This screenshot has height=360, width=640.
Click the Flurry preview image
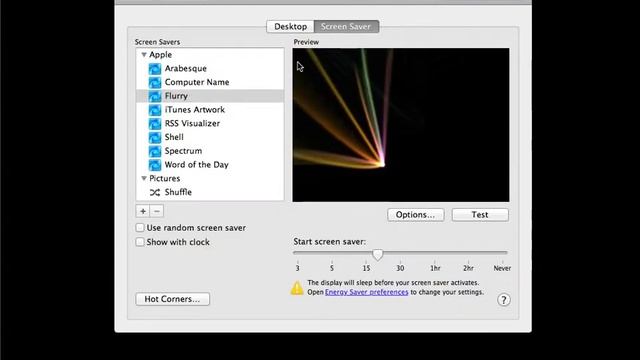(401, 125)
